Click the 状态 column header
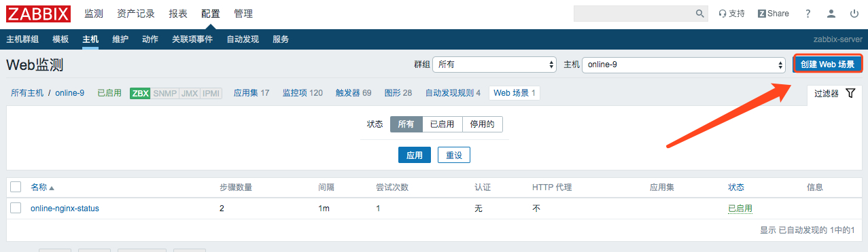The height and width of the screenshot is (252, 868). tap(736, 187)
